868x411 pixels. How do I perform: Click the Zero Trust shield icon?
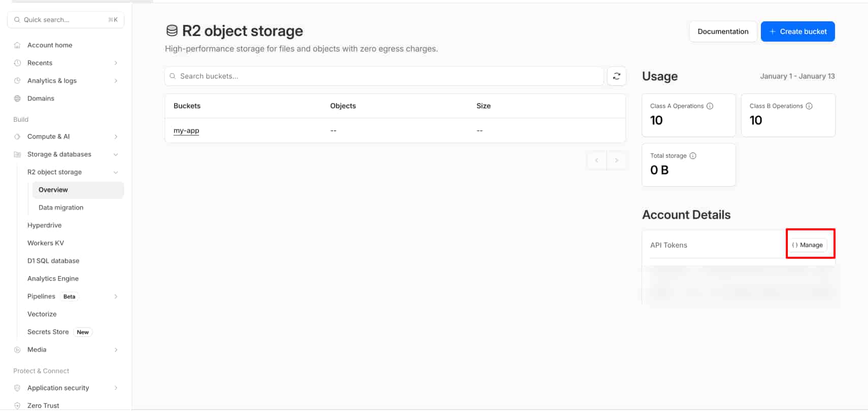coord(17,405)
